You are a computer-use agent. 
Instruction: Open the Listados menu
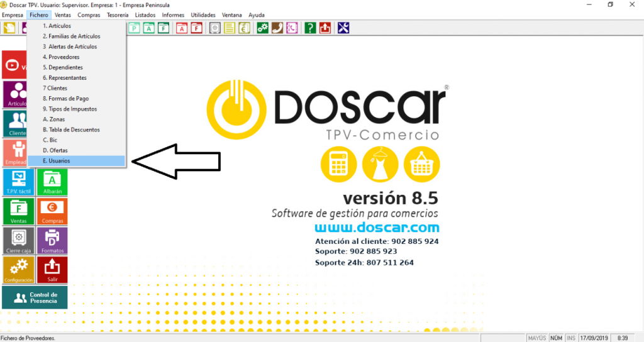(145, 15)
